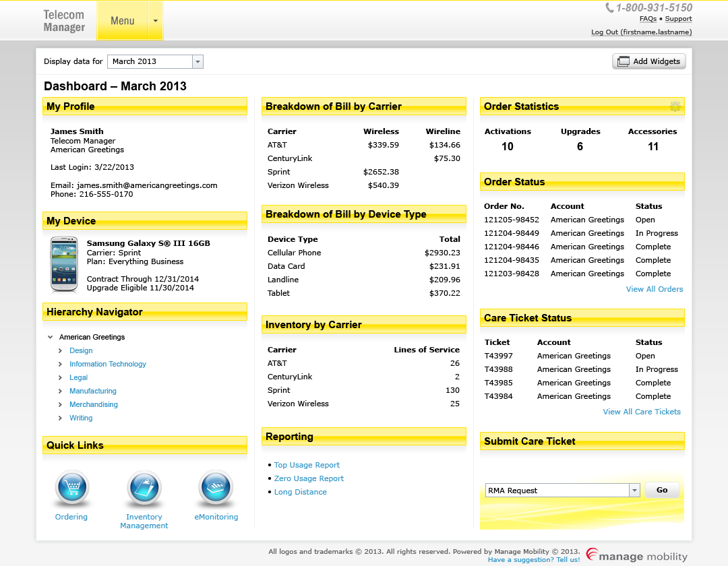Viewport: 728px width, 566px height.
Task: Click the Manage Mobility logo
Action: click(x=636, y=556)
